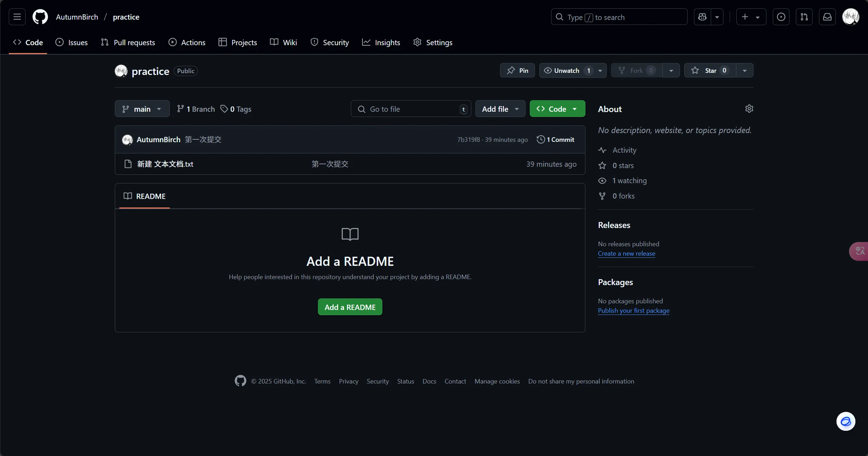Edit repository details gear icon in About
Image resolution: width=868 pixels, height=456 pixels.
[749, 109]
